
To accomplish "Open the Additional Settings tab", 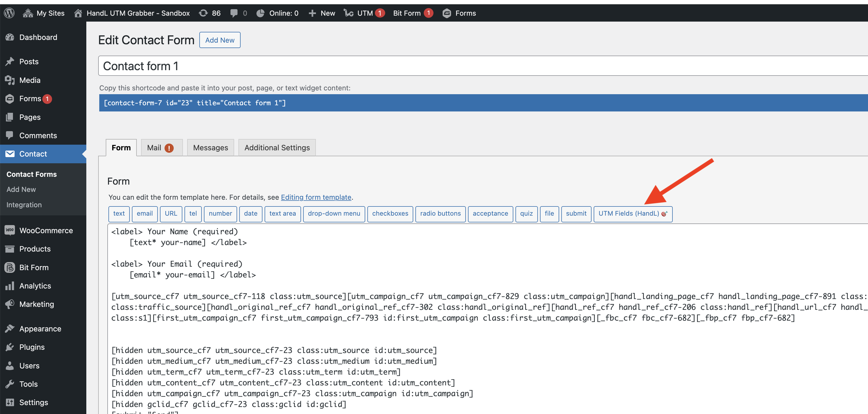I will [277, 148].
